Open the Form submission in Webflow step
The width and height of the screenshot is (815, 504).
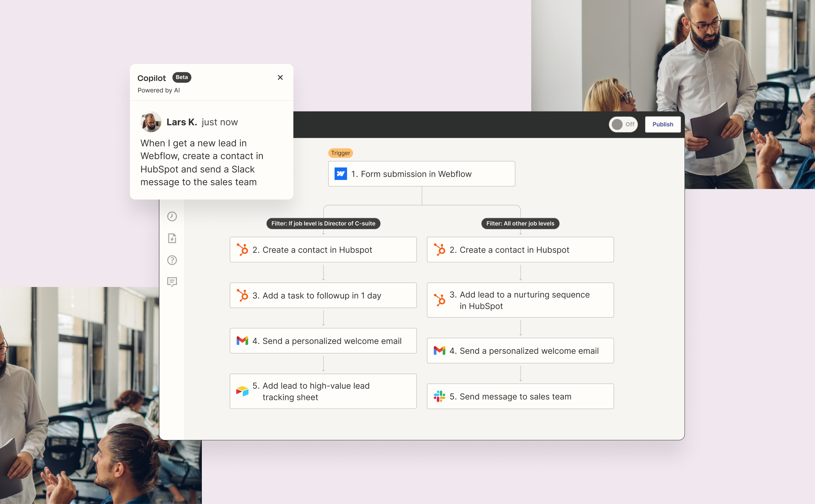point(421,174)
